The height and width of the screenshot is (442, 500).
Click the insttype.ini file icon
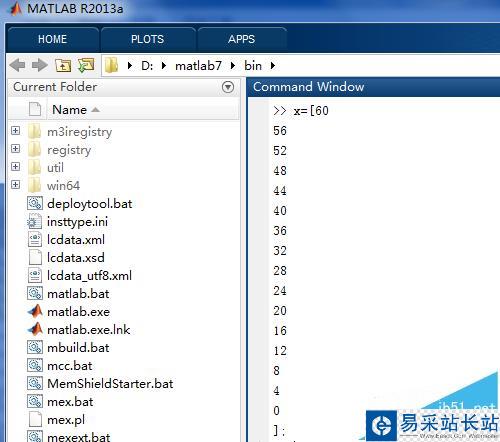coord(35,222)
